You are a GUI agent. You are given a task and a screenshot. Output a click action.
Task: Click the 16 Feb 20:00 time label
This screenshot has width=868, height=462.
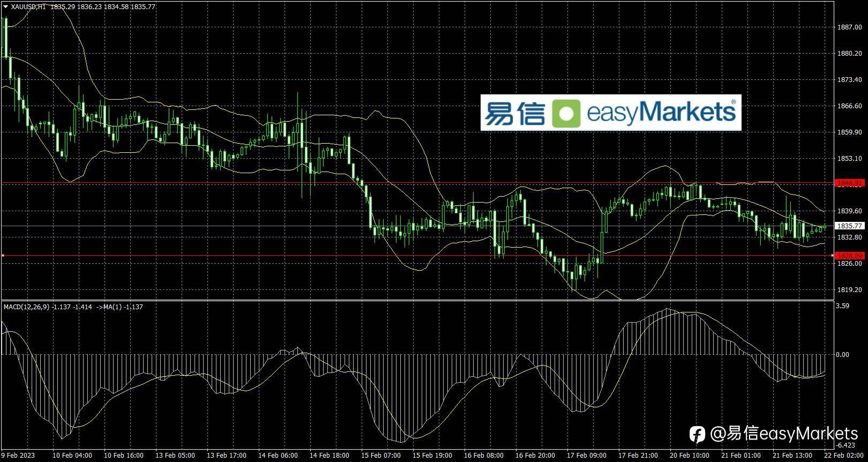pyautogui.click(x=535, y=456)
